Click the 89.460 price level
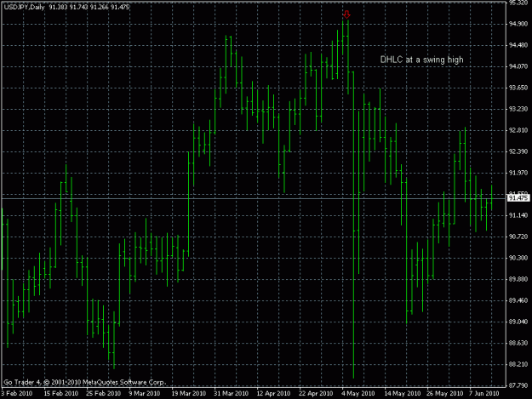This screenshot has height=399, width=532. pos(518,300)
